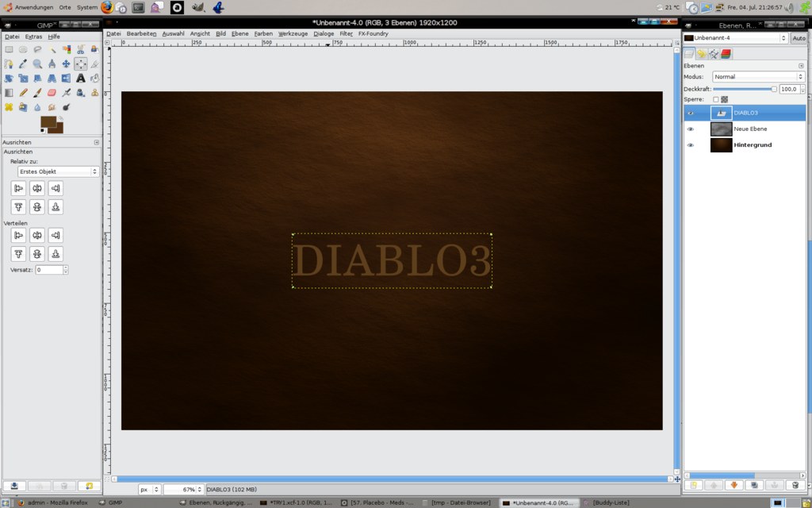Delete the layer with trash button
Viewport: 812px width, 508px height.
[795, 485]
